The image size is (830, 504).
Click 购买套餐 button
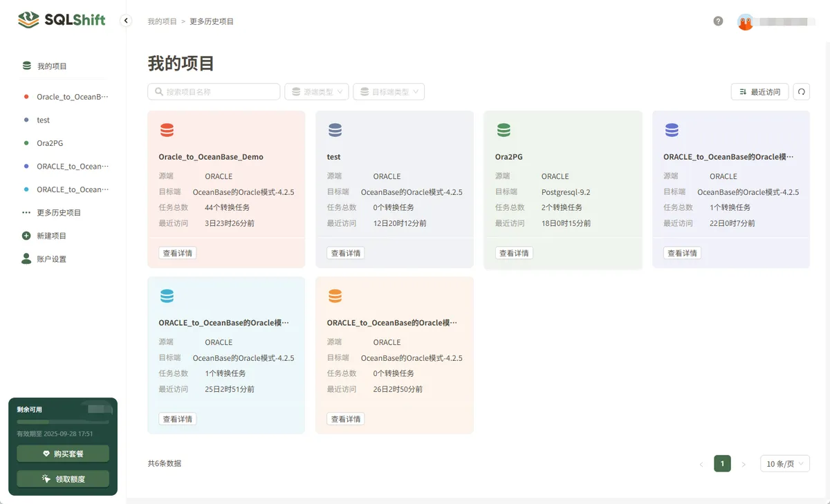pos(62,453)
